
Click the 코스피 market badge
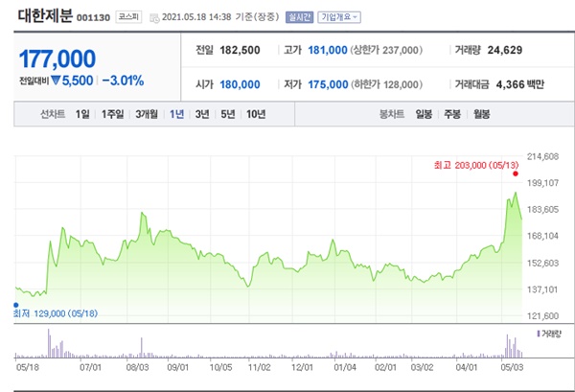point(128,17)
